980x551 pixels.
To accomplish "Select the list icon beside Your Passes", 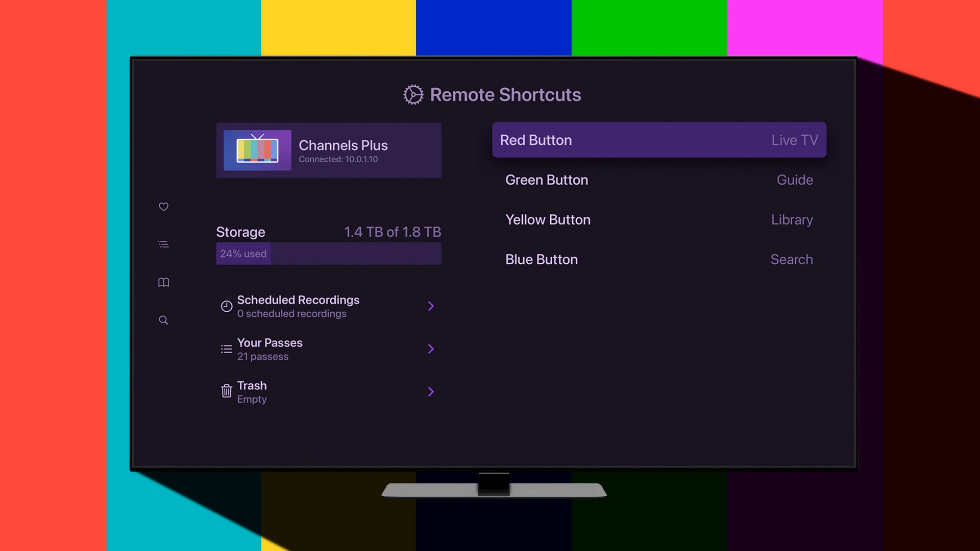I will point(226,348).
